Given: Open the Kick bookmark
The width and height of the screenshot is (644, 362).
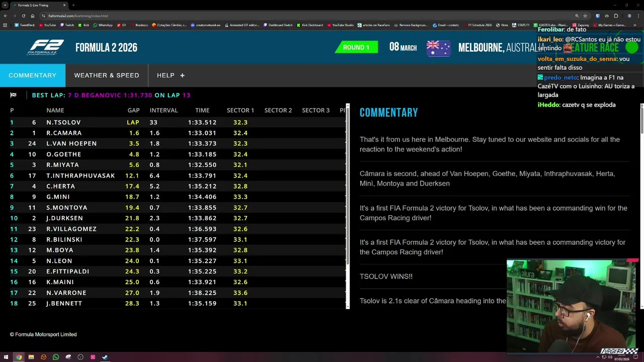Looking at the screenshot, I should coord(84,25).
